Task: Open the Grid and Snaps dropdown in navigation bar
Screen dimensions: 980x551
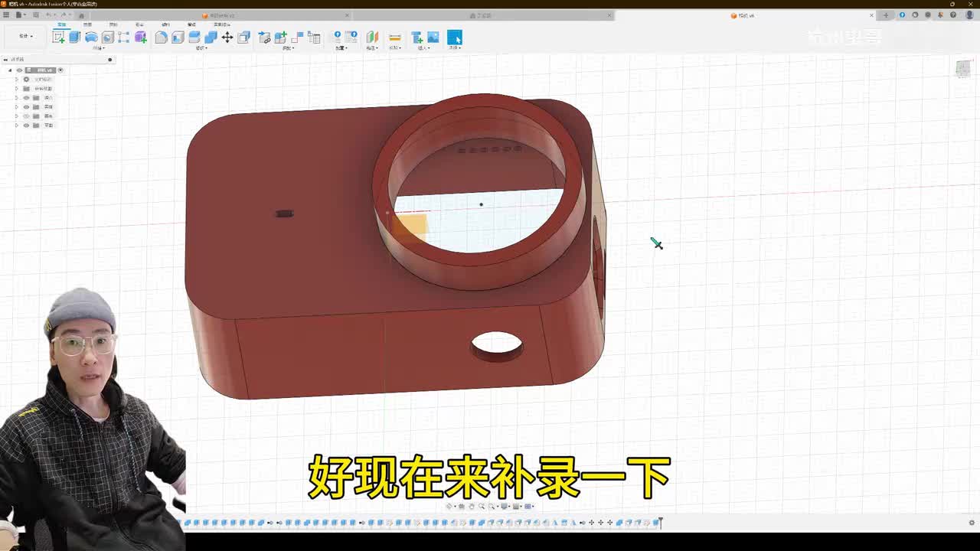Action: [517, 506]
